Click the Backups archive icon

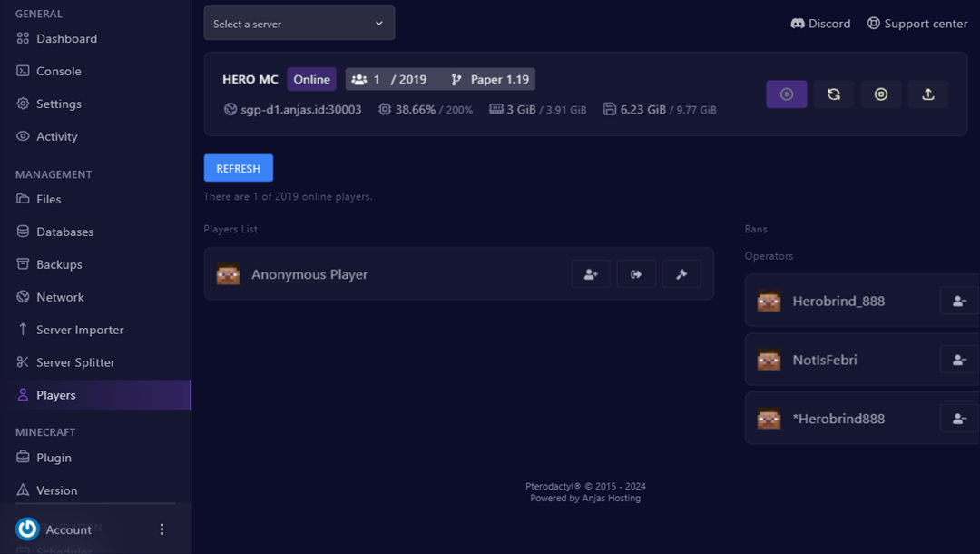[x=23, y=264]
